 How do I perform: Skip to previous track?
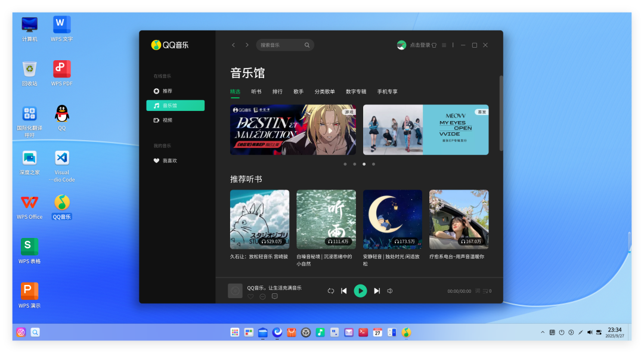click(344, 291)
